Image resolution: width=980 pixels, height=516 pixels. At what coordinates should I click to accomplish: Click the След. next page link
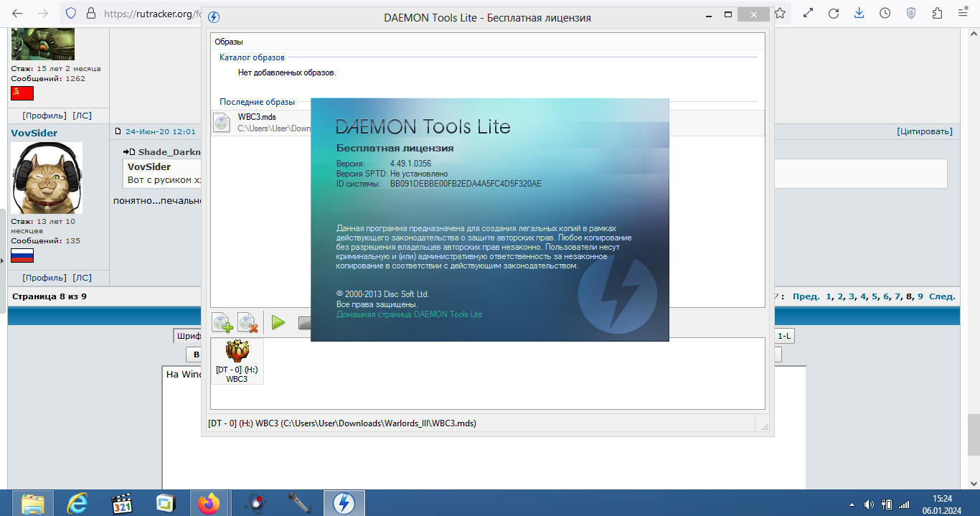tap(942, 296)
